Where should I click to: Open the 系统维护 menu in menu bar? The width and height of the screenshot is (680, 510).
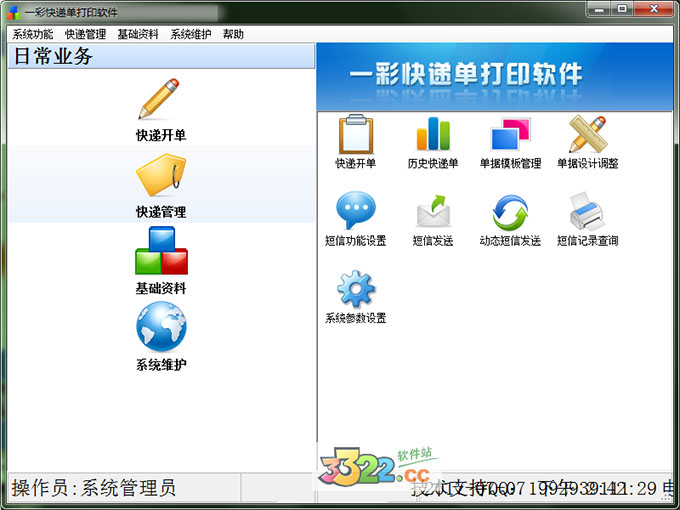(x=191, y=34)
